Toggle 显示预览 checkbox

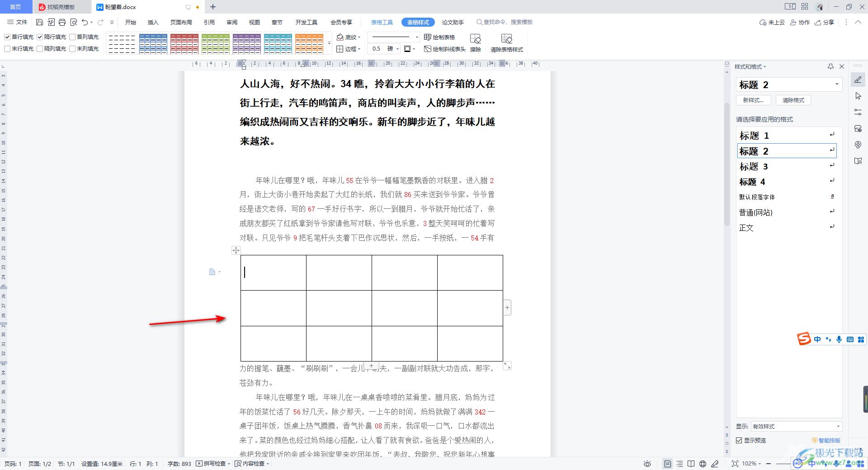tap(739, 440)
